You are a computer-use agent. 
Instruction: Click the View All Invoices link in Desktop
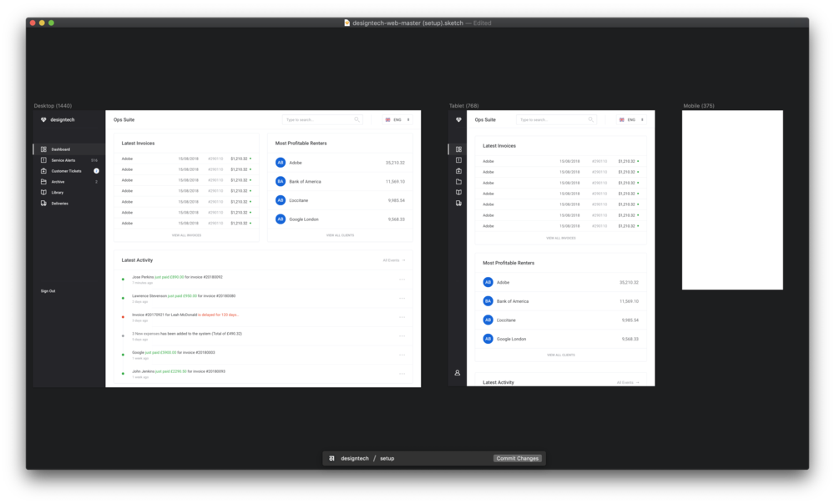coord(186,235)
